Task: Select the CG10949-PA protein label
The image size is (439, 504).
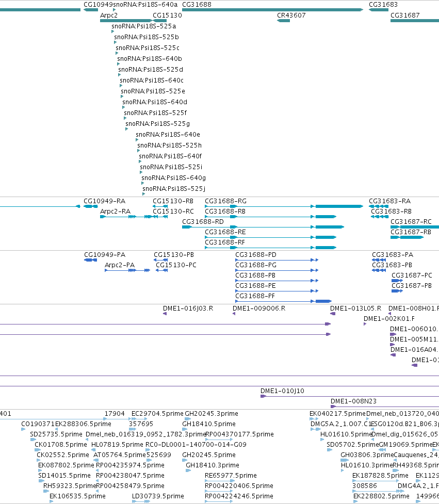Action: pyautogui.click(x=105, y=255)
